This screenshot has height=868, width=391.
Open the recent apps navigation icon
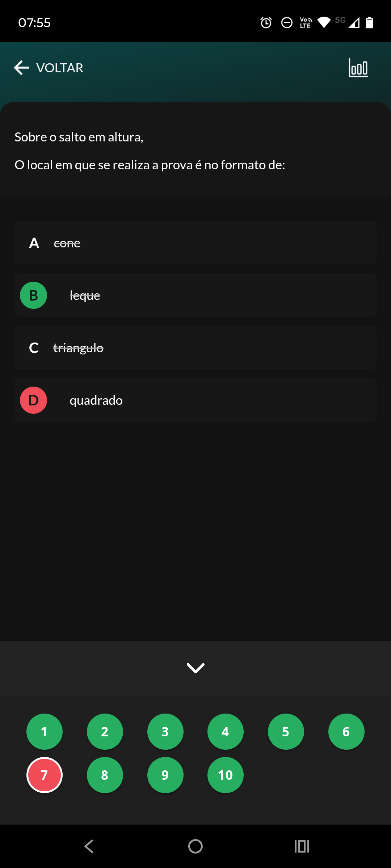pyautogui.click(x=302, y=846)
